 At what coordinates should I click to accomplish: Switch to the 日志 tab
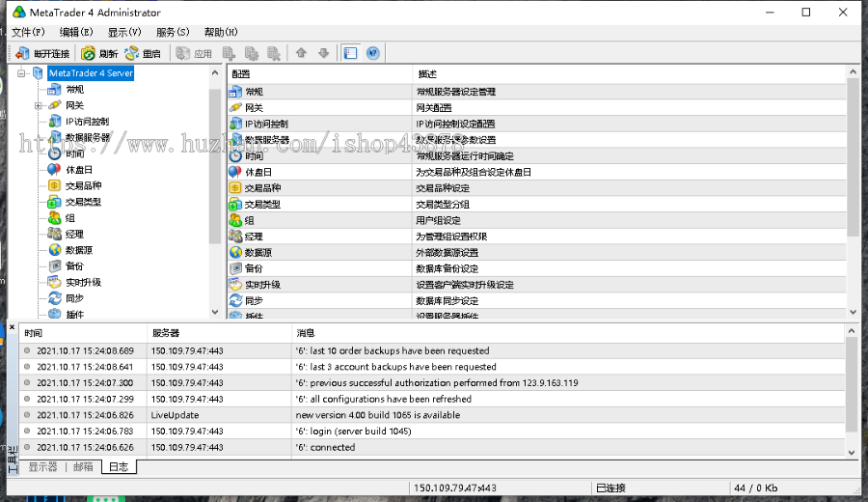119,467
